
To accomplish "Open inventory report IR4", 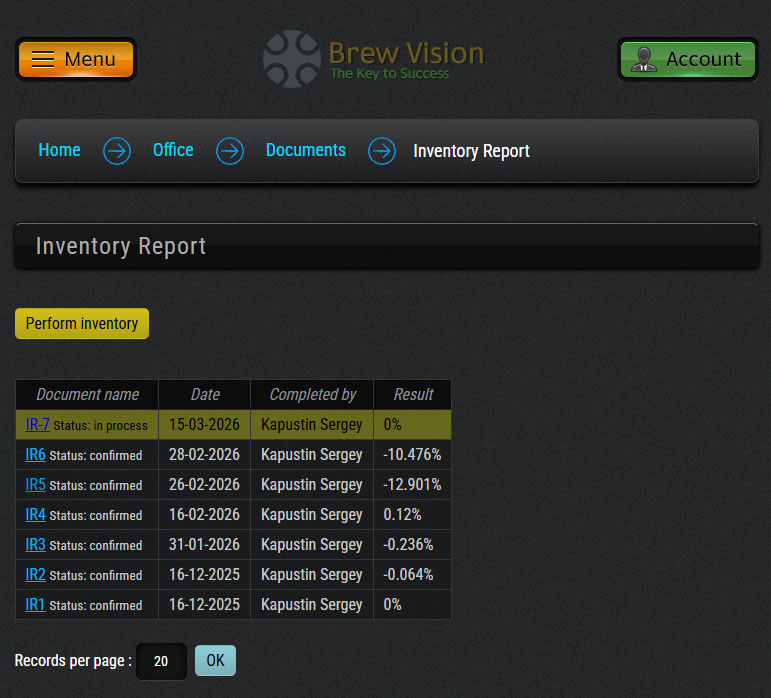I will pos(35,515).
